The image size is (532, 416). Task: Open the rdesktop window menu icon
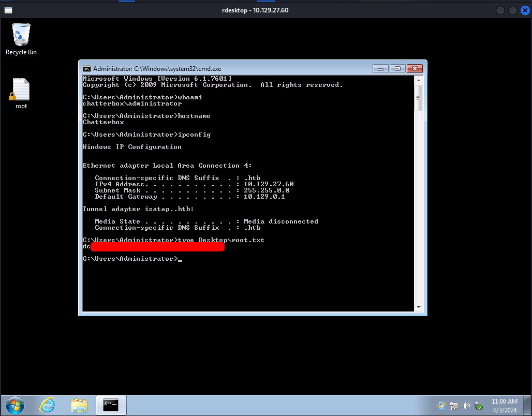point(8,10)
